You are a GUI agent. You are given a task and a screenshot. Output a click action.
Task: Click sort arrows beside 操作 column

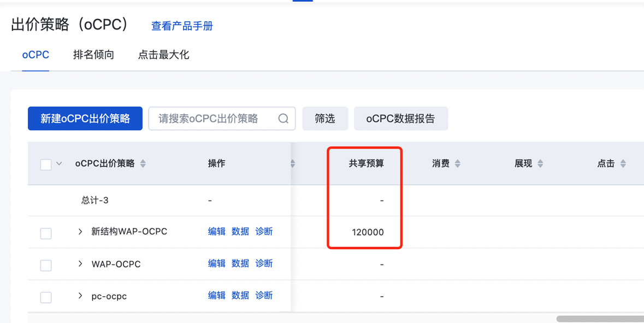pos(293,163)
